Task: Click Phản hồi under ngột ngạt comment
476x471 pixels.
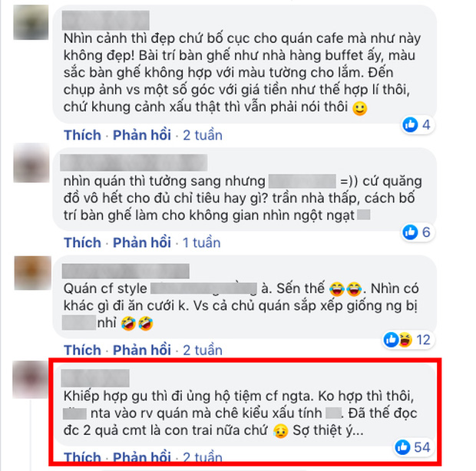Action: point(142,242)
